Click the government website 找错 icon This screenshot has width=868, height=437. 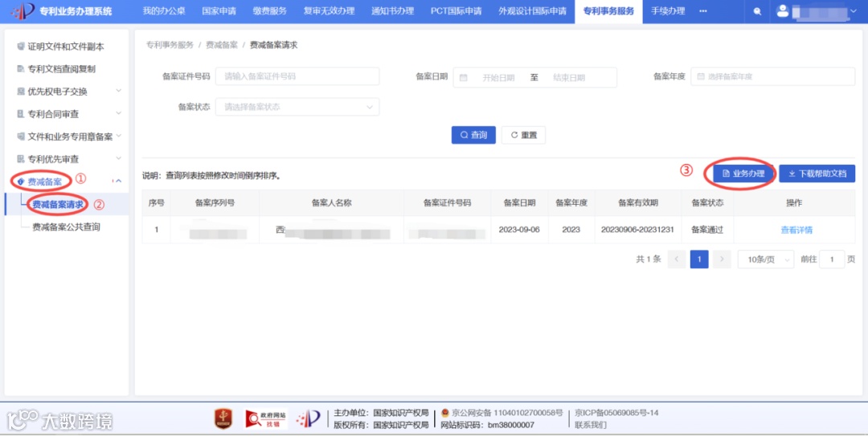(266, 419)
